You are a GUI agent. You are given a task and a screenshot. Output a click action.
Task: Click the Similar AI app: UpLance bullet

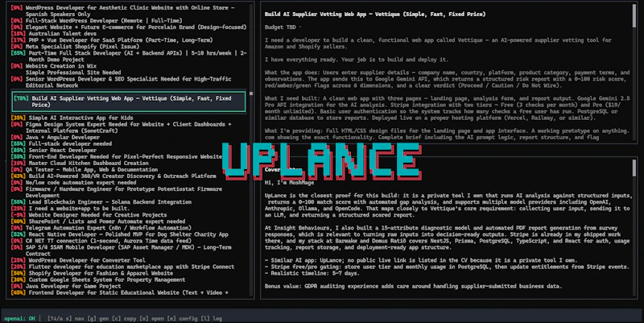(x=420, y=260)
